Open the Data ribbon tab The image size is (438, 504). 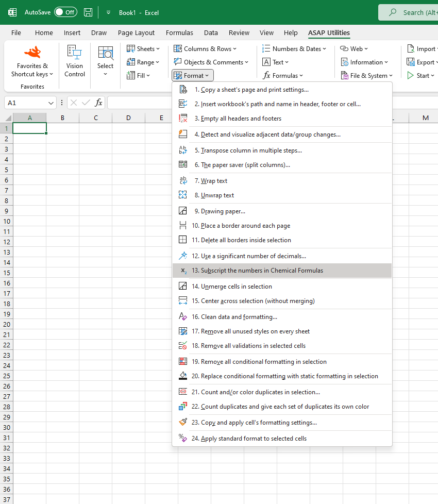(211, 33)
